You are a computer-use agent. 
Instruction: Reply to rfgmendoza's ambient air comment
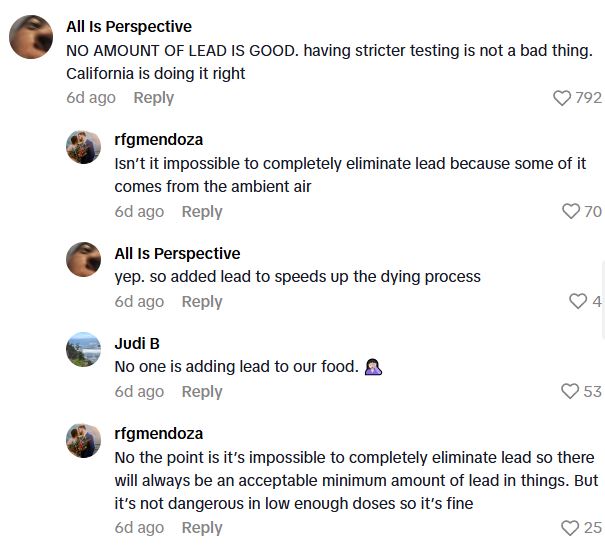tap(201, 212)
